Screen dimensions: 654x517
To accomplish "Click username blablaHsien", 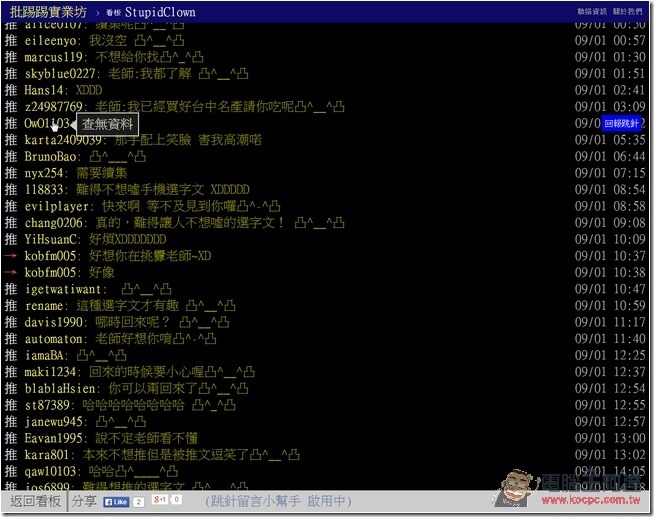I will (60, 389).
